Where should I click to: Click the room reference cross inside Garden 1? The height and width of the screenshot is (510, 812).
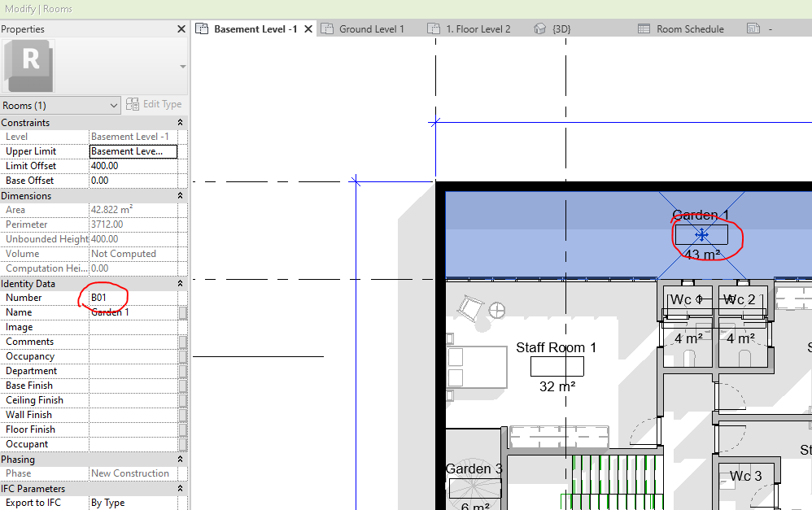701,234
